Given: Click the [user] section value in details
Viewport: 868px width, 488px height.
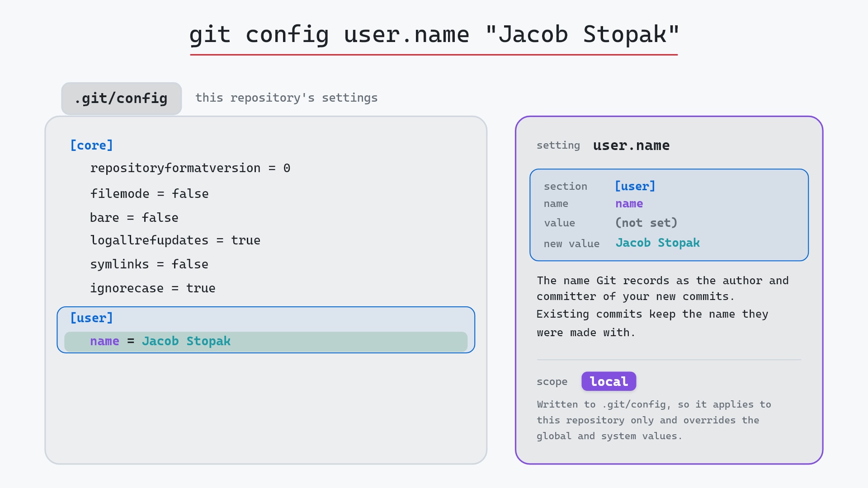Looking at the screenshot, I should (635, 186).
